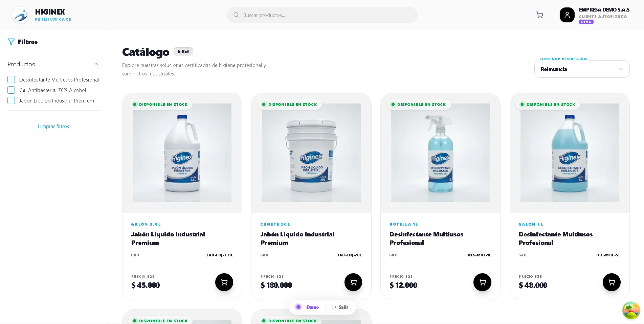
Task: Click the Limpiar filtros link
Action: [53, 126]
